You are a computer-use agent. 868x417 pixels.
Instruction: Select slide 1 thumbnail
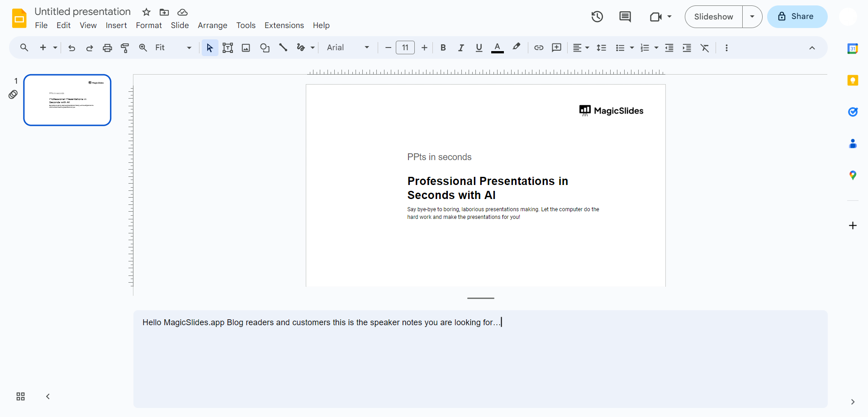[67, 100]
